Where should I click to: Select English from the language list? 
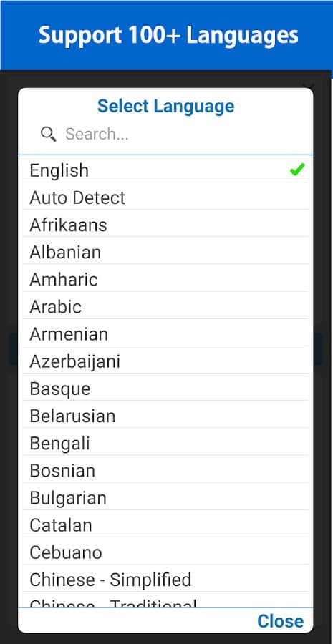[x=165, y=170]
